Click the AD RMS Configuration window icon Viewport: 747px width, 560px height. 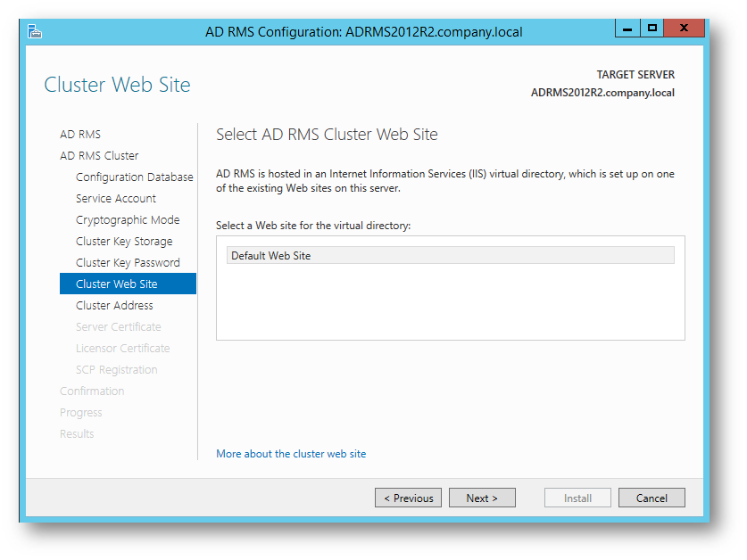34,31
